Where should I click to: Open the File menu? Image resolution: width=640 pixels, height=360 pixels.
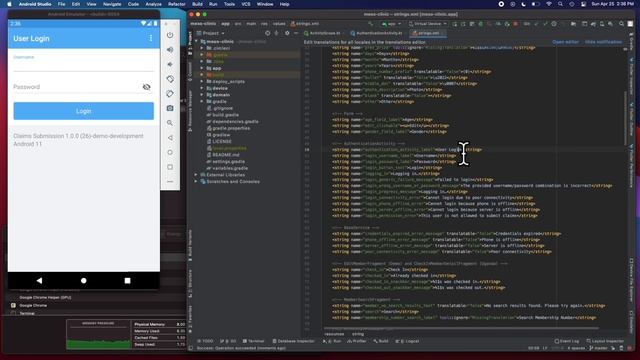pyautogui.click(x=61, y=4)
